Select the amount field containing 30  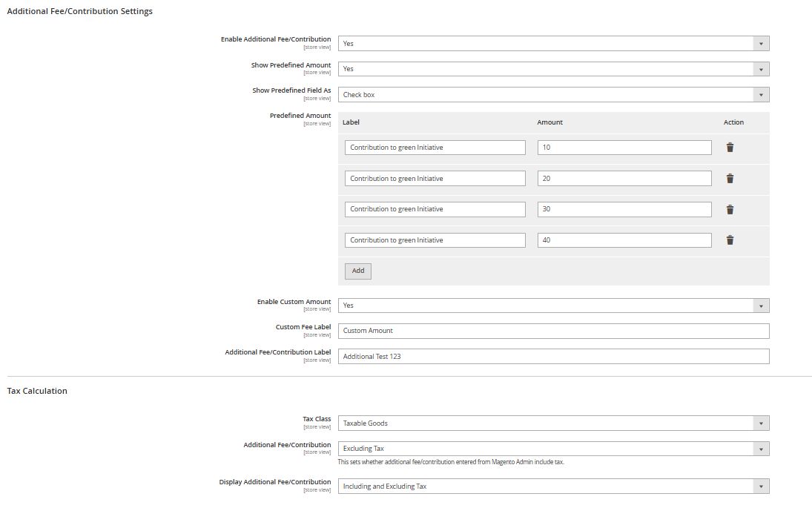pyautogui.click(x=624, y=209)
